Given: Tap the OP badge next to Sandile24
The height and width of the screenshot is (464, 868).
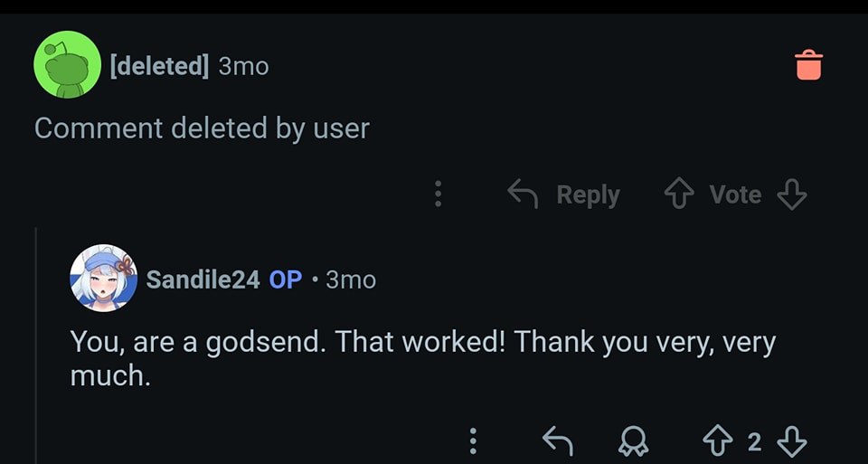Looking at the screenshot, I should (285, 279).
